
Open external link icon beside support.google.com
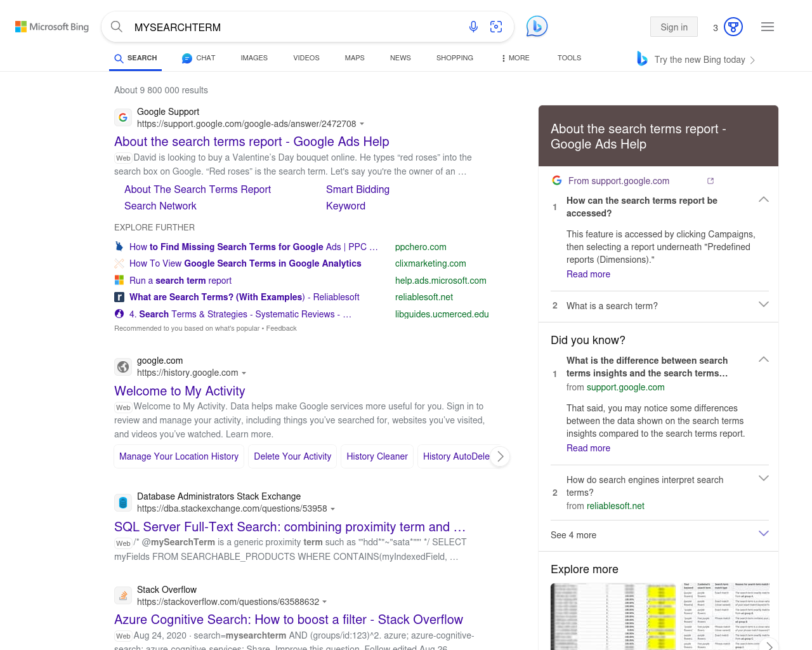pos(710,181)
